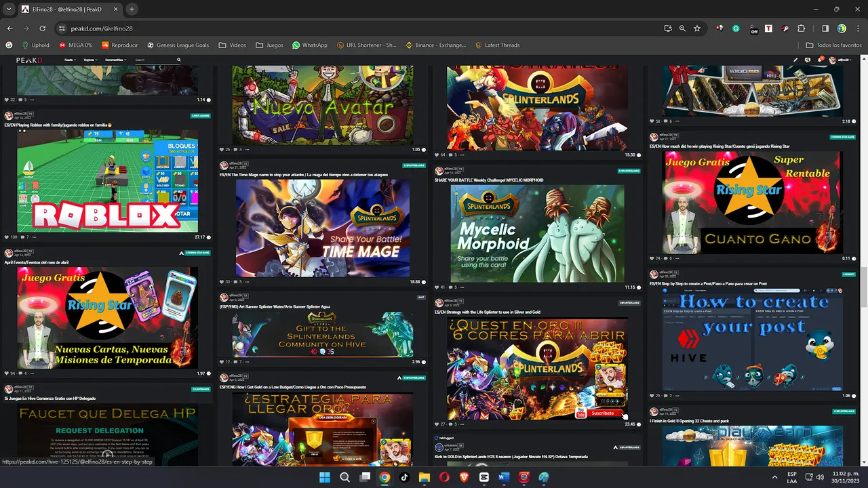Open the Videos bookmark folder

point(233,45)
